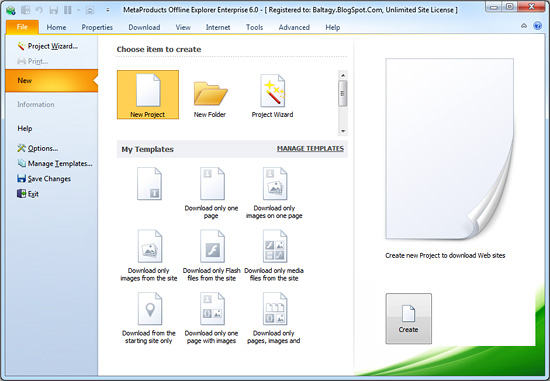Open the Internet tab
550x381 pixels.
coord(218,27)
